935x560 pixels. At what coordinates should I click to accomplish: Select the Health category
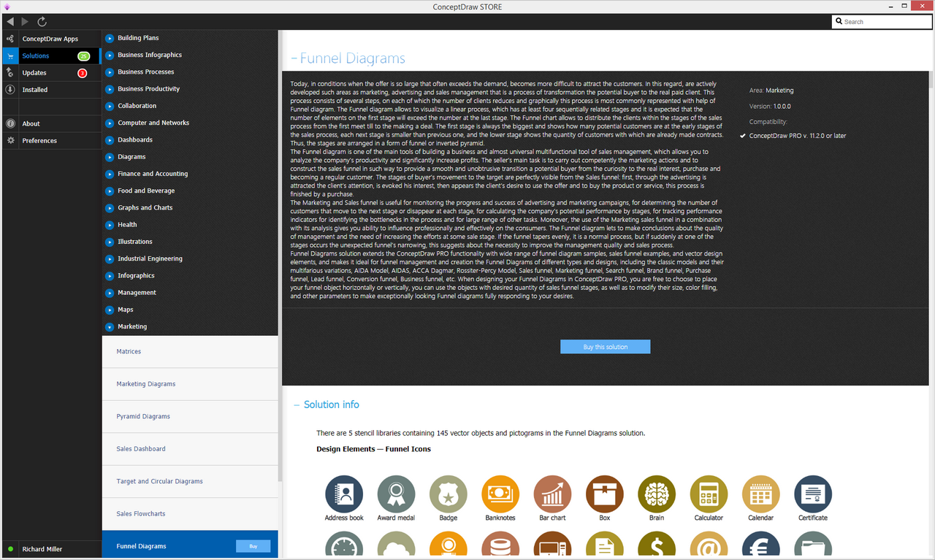click(x=127, y=225)
